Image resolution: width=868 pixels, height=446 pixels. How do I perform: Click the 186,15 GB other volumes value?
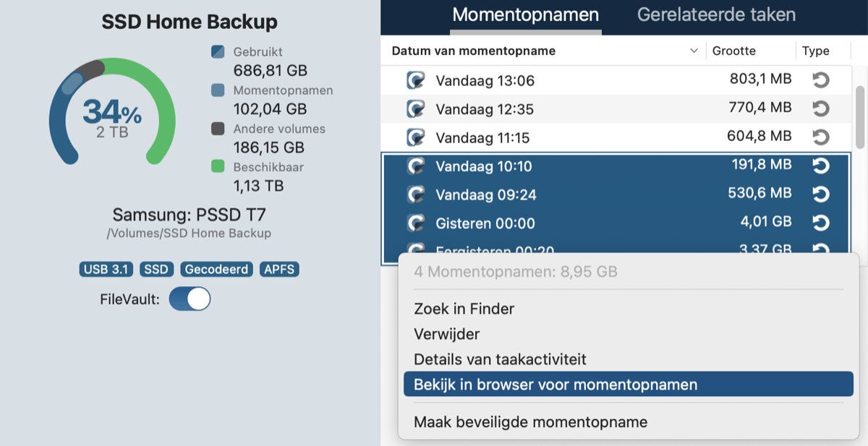click(x=268, y=147)
